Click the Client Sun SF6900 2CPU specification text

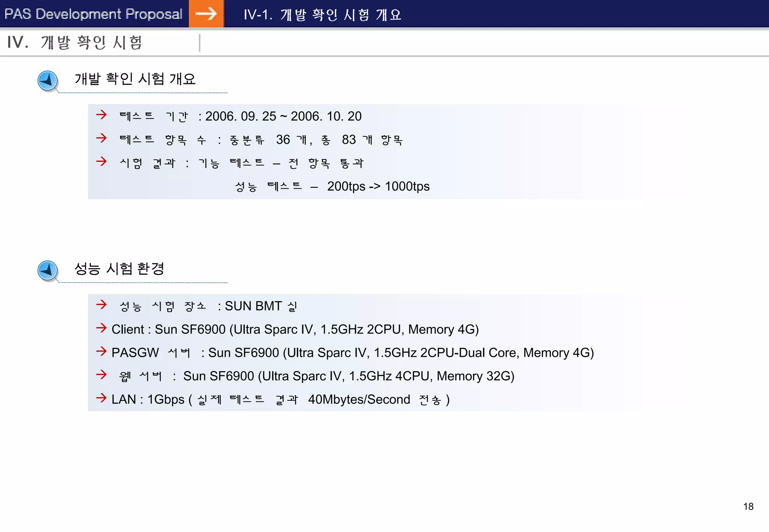(317, 329)
